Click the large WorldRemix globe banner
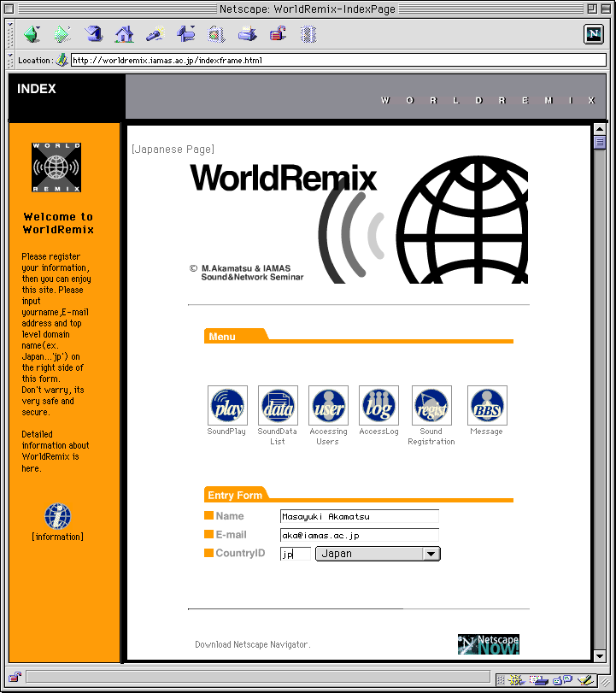Viewport: 616px width, 693px height. (x=358, y=220)
